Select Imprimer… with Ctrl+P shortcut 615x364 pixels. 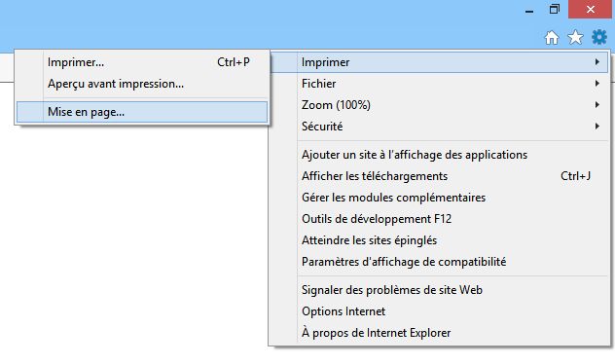[142, 62]
